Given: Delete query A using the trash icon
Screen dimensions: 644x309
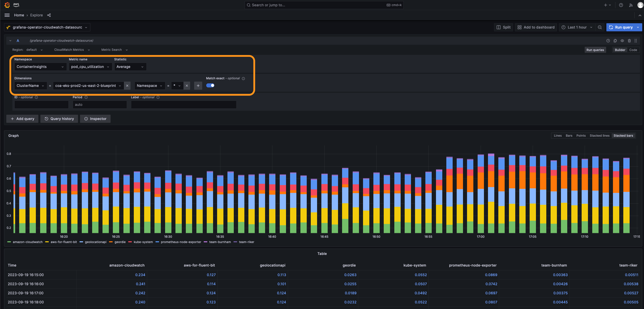Looking at the screenshot, I should [629, 41].
